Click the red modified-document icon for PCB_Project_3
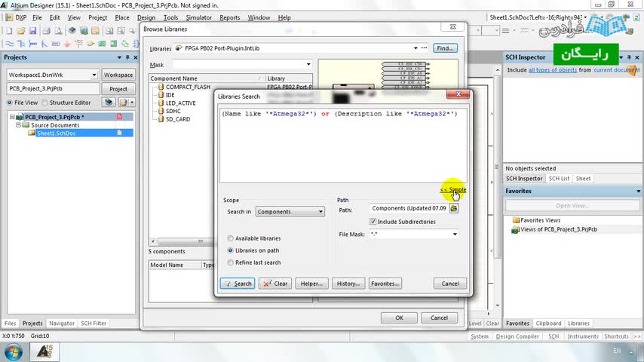The width and height of the screenshot is (644, 362). (119, 117)
